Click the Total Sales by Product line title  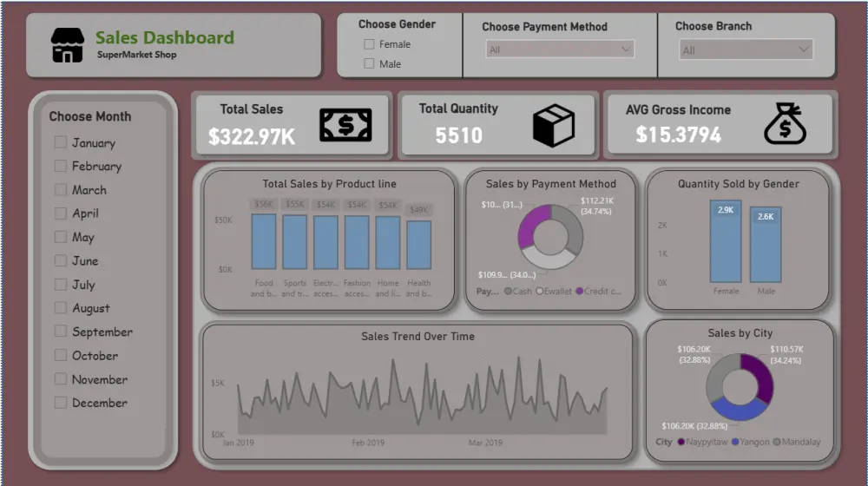[329, 184]
